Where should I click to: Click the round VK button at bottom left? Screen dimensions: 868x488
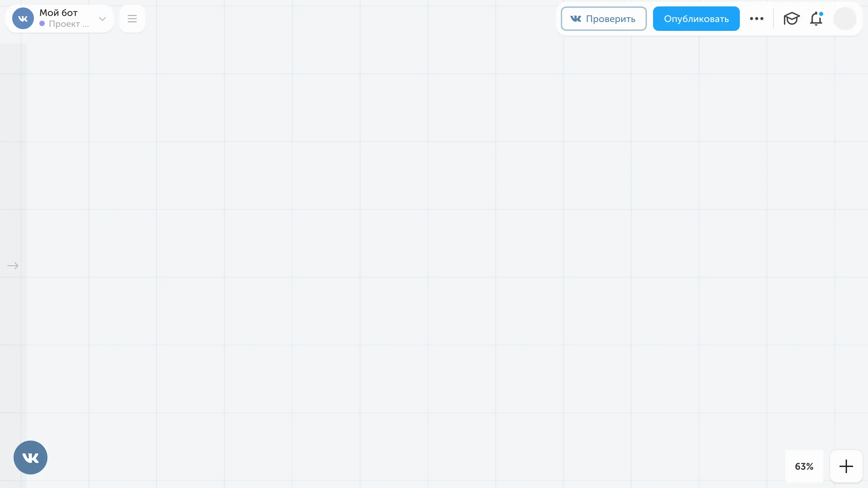[31, 457]
